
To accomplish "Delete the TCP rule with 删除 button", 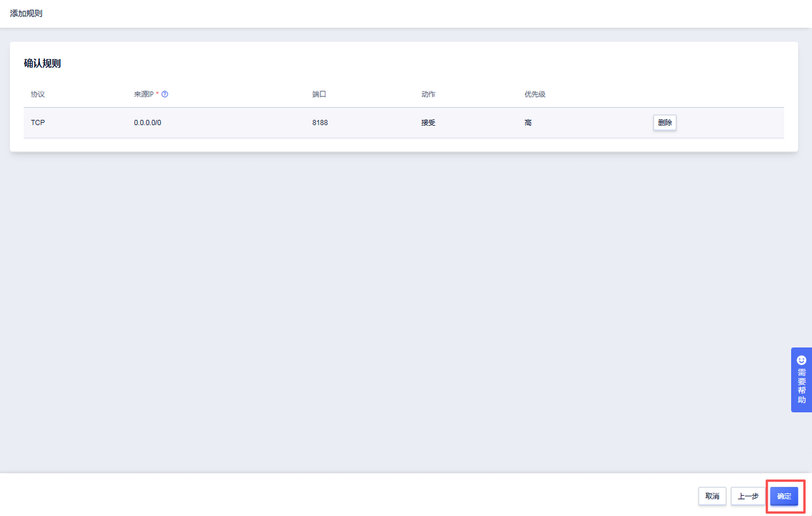I will [x=665, y=122].
